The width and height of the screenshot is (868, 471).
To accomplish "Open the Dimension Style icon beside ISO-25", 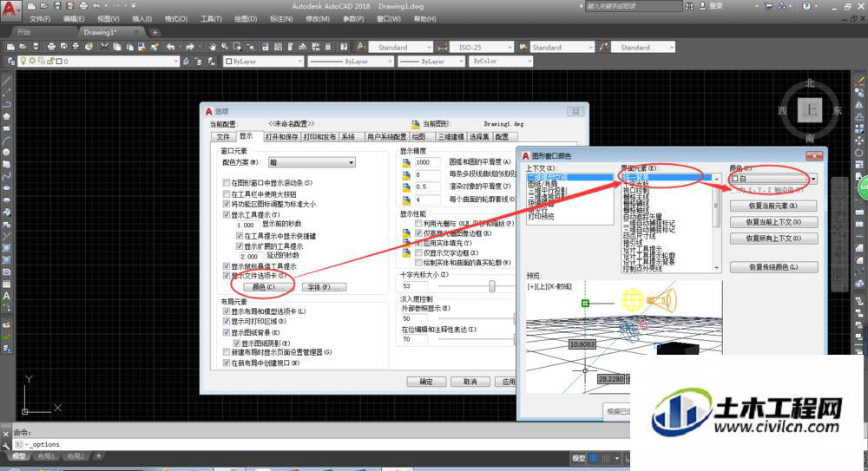I will tap(442, 47).
